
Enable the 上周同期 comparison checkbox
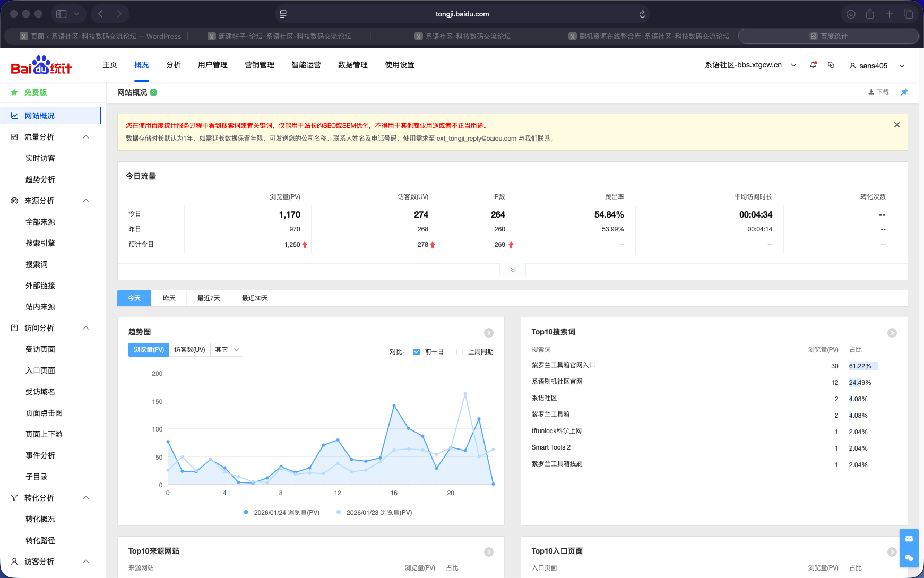(x=460, y=352)
